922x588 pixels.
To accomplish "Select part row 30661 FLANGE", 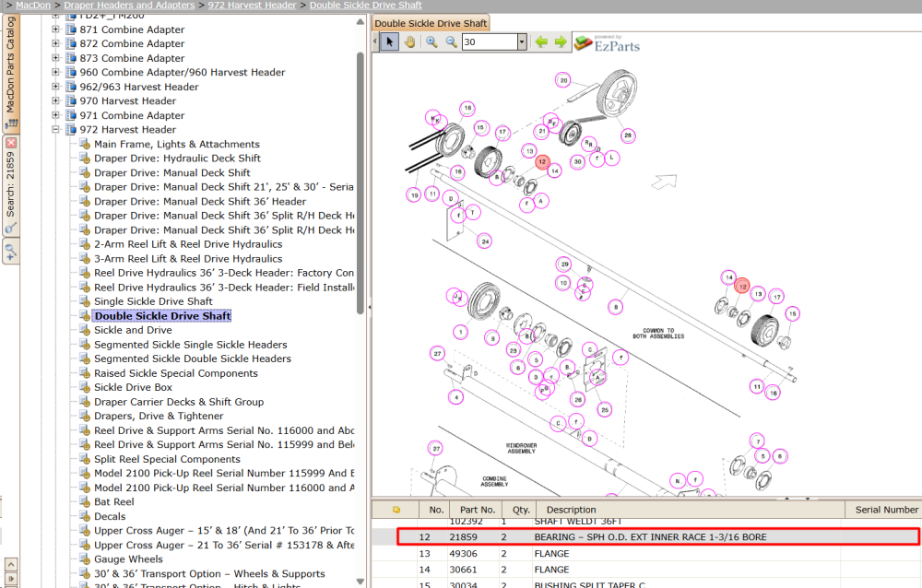I will (x=647, y=570).
